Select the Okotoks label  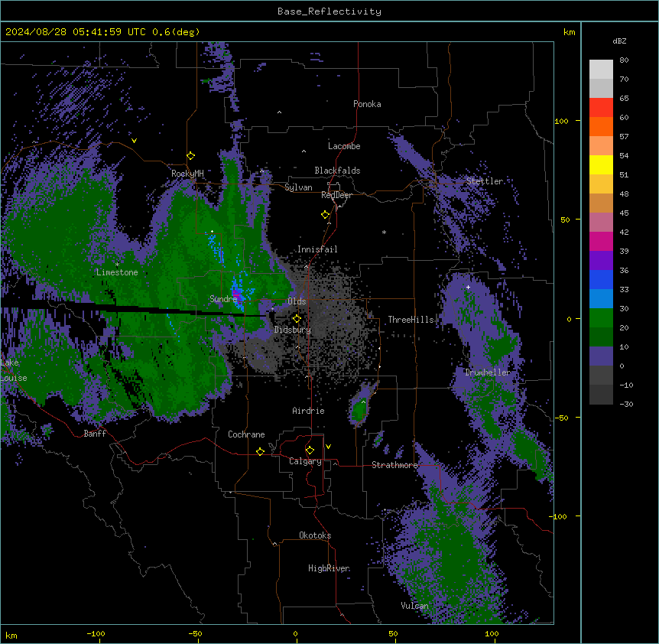[315, 535]
